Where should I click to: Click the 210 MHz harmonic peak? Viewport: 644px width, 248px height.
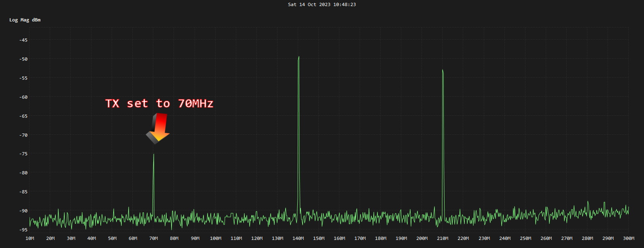point(443,70)
